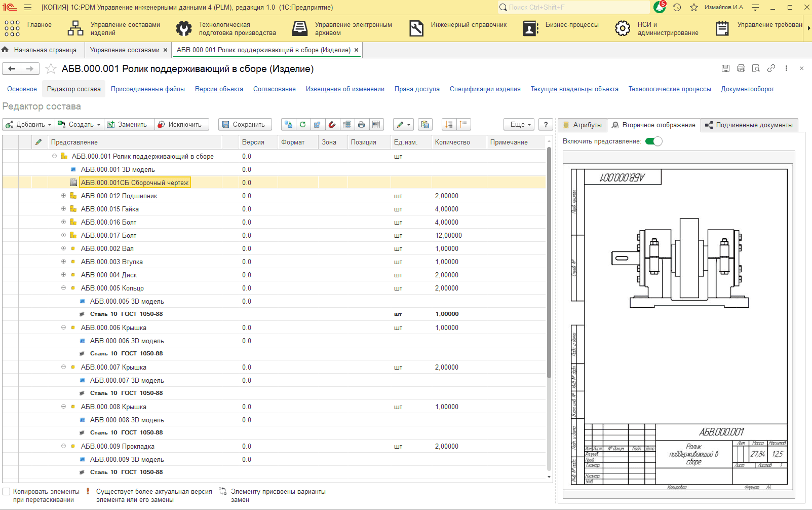The image size is (812, 510).
Task: Open the Создать dropdown
Action: [79, 124]
